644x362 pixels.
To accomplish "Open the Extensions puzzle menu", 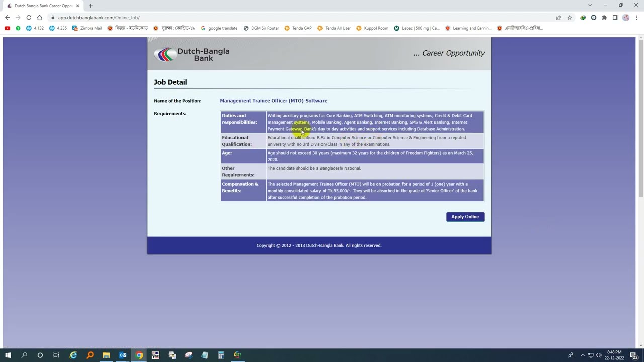I will tap(604, 18).
